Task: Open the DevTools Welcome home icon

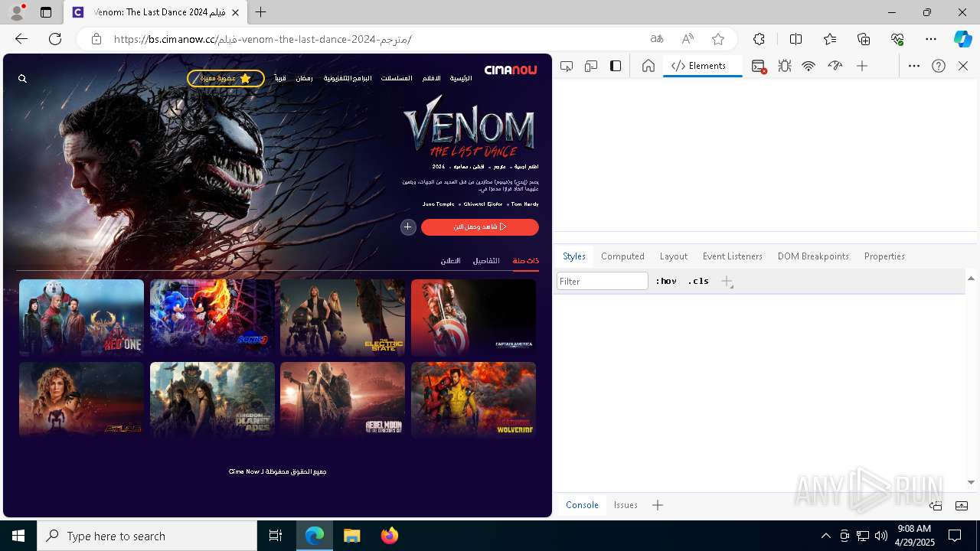Action: pos(648,66)
